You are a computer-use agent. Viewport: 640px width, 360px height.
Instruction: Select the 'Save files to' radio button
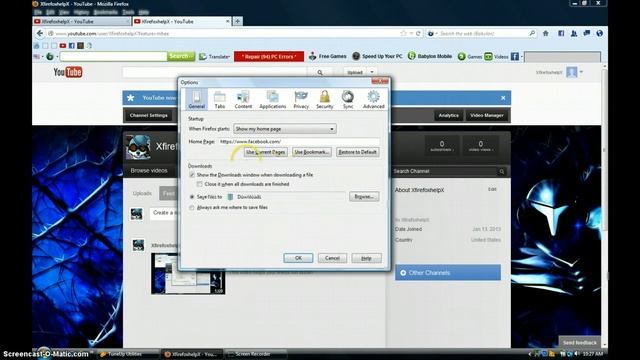click(x=192, y=197)
